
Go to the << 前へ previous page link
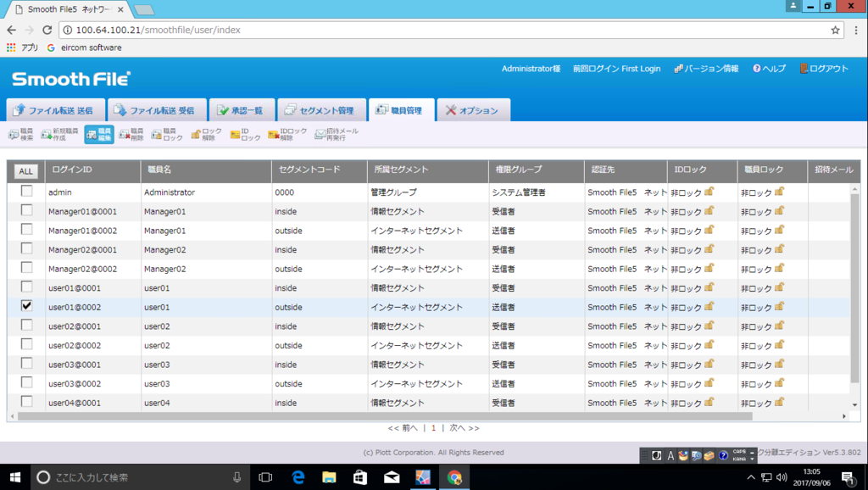click(403, 428)
